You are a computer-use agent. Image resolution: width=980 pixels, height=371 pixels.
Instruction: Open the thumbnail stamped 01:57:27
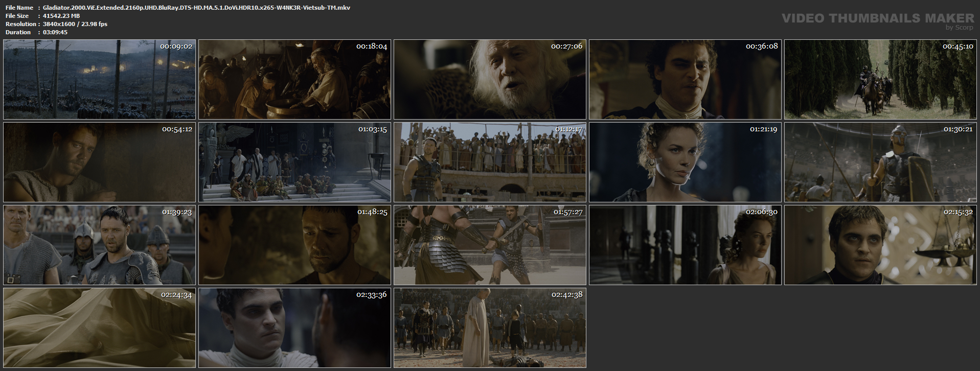tap(490, 245)
